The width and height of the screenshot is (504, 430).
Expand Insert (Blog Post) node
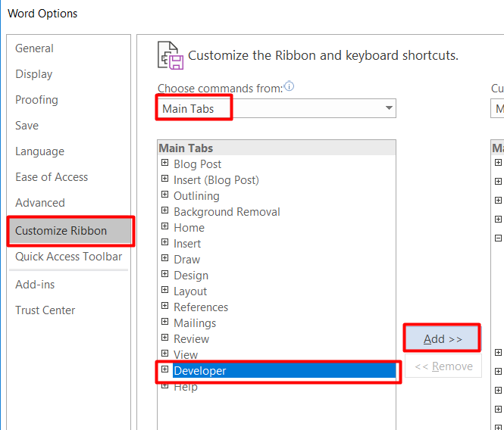pyautogui.click(x=165, y=178)
